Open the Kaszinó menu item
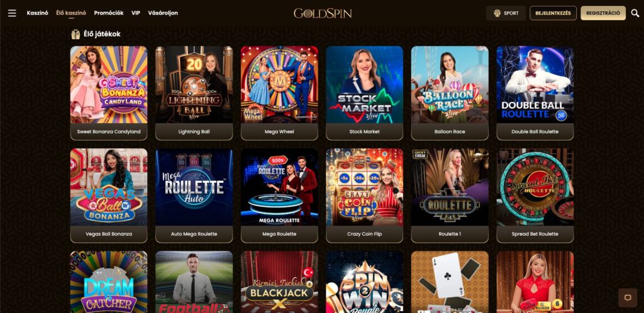Screen dimensions: 644x313 pos(37,13)
